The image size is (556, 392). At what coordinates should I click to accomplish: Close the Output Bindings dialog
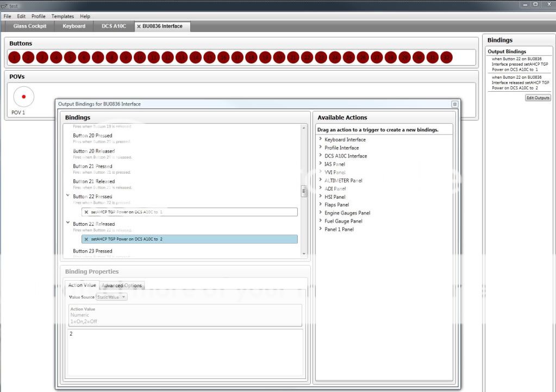(454, 104)
